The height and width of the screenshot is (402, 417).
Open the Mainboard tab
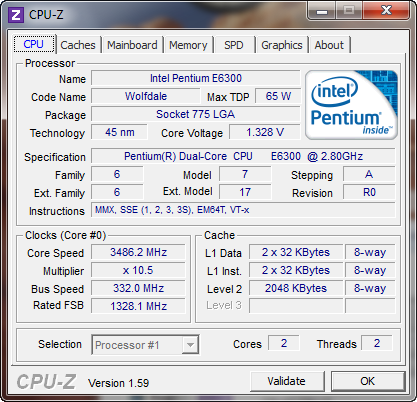[132, 45]
